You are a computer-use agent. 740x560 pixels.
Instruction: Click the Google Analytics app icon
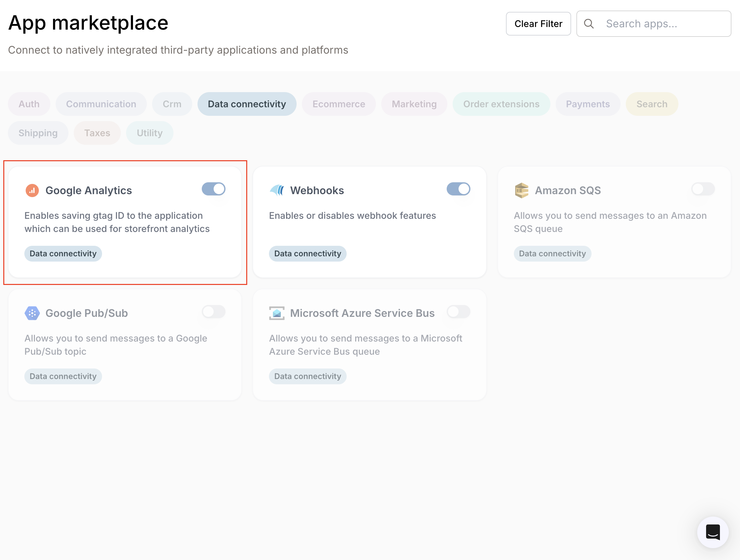click(32, 190)
